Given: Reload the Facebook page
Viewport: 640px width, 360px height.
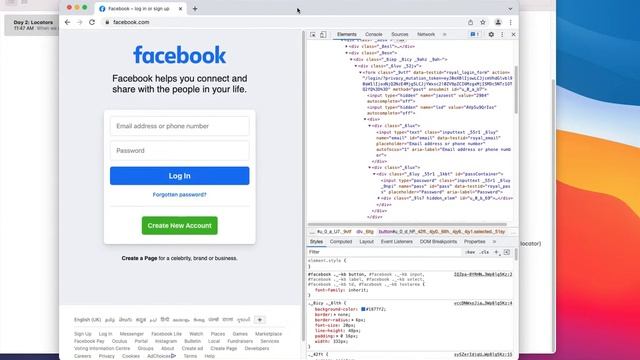Looking at the screenshot, I should click(92, 22).
